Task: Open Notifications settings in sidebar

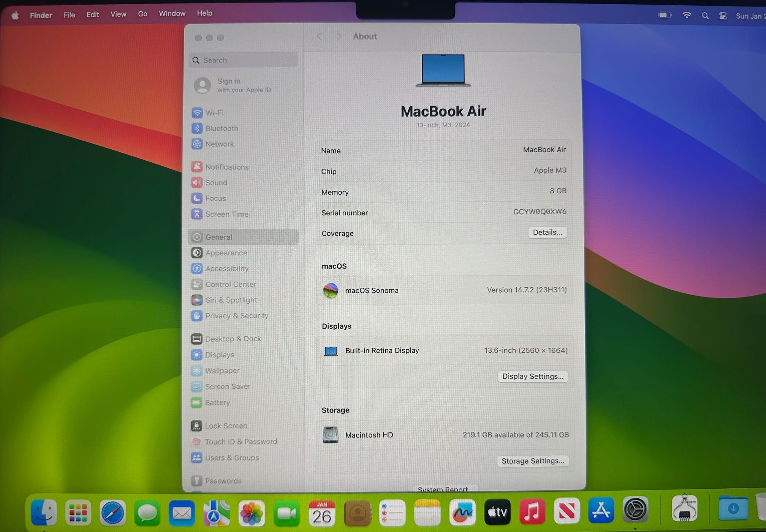Action: [220, 167]
